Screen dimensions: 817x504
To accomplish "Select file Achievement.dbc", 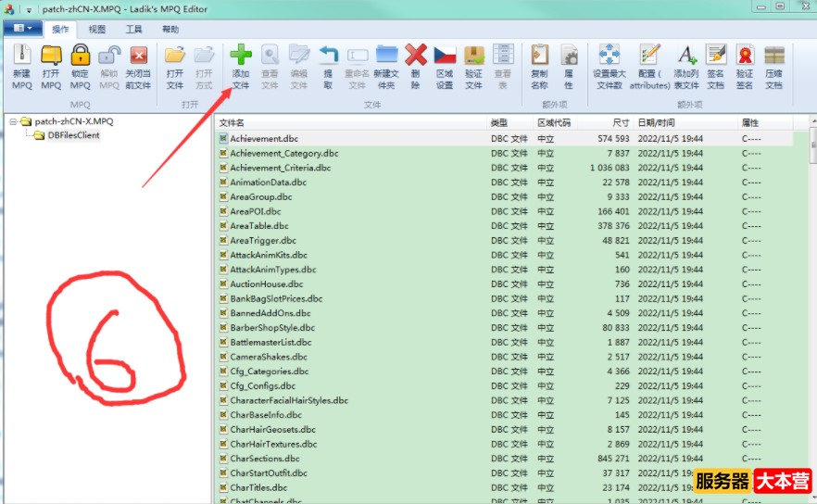I will 264,139.
